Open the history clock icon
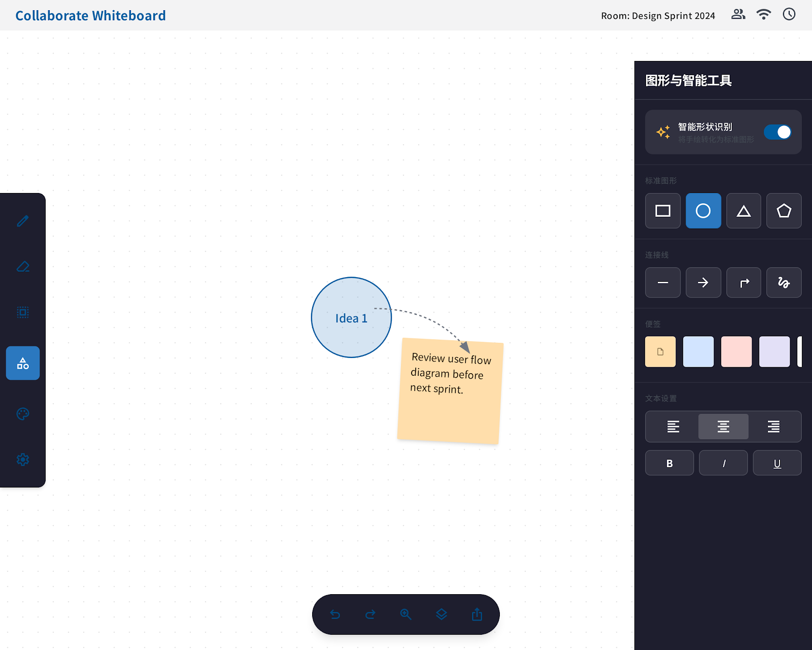Image resolution: width=812 pixels, height=650 pixels. coord(789,14)
